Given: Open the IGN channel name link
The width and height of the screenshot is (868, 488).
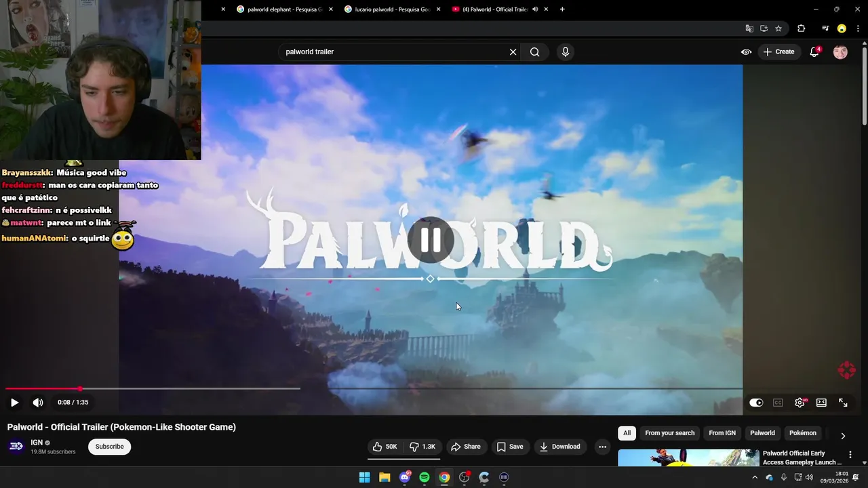Looking at the screenshot, I should [37, 443].
